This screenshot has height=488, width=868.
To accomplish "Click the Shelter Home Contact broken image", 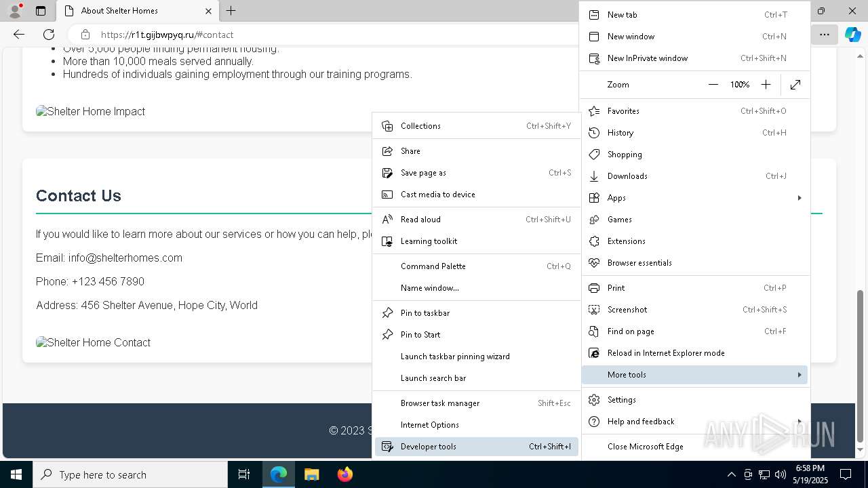I will (x=93, y=342).
